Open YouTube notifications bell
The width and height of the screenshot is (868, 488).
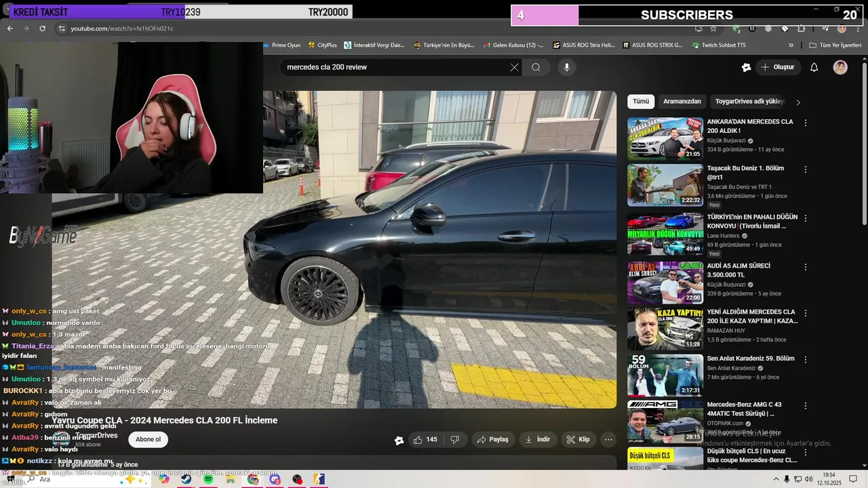tap(814, 67)
